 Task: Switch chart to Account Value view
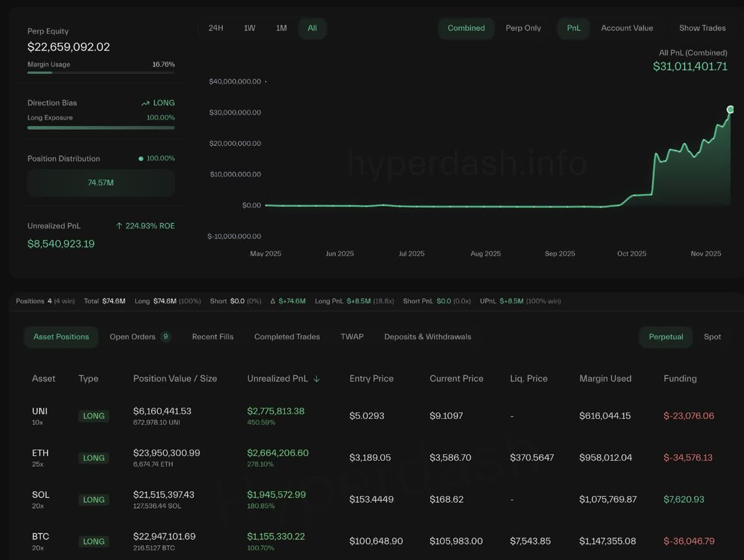pyautogui.click(x=627, y=28)
